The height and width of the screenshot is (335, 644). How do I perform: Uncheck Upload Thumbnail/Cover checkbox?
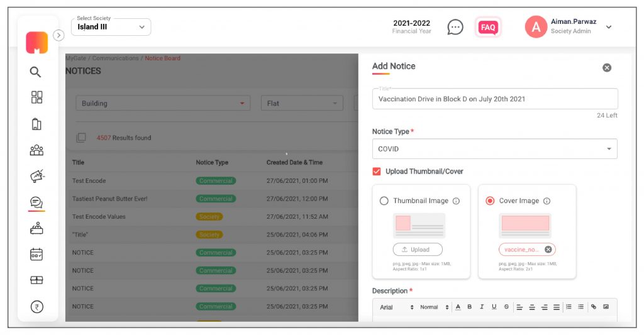[x=377, y=172]
